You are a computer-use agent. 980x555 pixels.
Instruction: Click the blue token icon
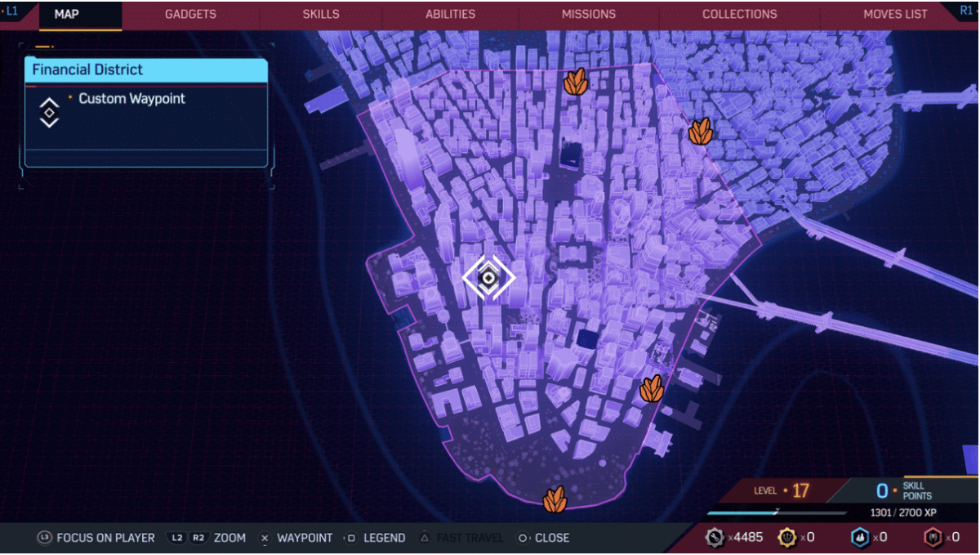point(860,537)
